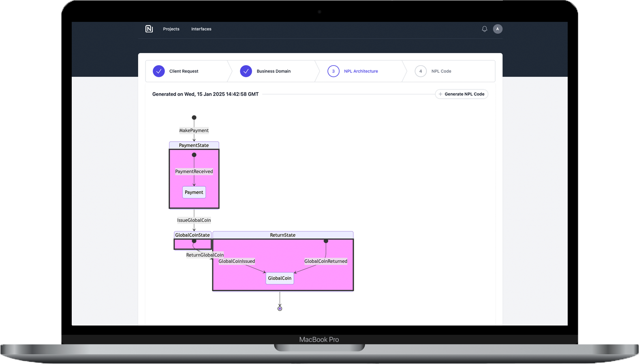Click Generate NPL Code button
Image resolution: width=639 pixels, height=364 pixels.
[462, 94]
